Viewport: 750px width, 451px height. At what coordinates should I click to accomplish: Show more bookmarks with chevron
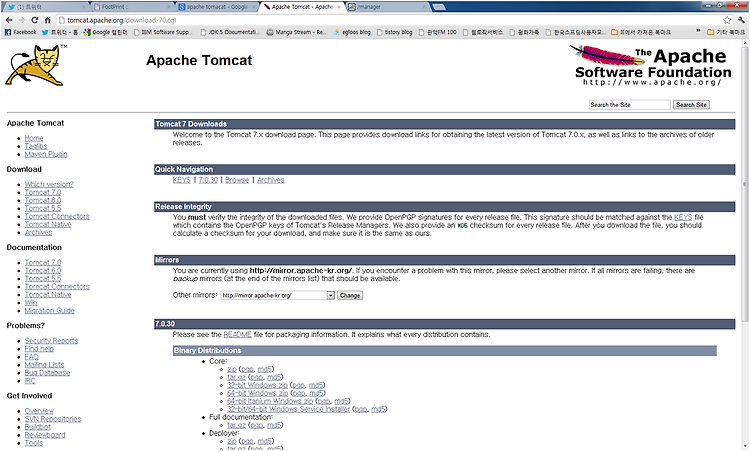(x=698, y=32)
